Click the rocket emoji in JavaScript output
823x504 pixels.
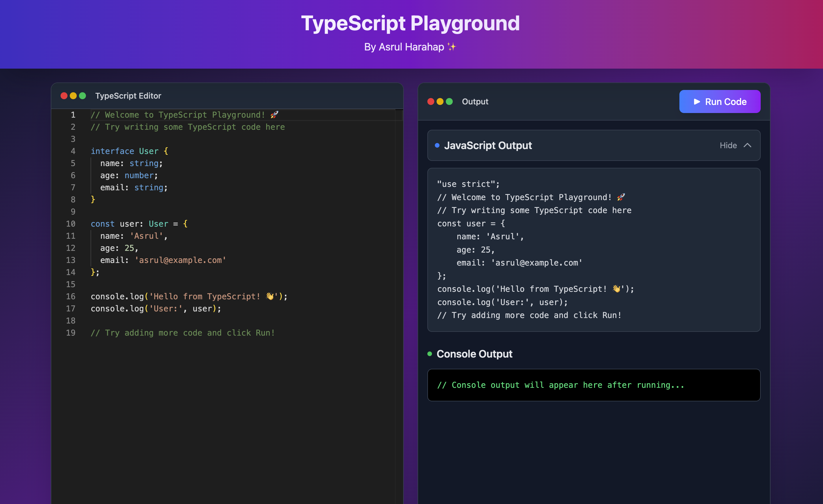click(x=621, y=197)
